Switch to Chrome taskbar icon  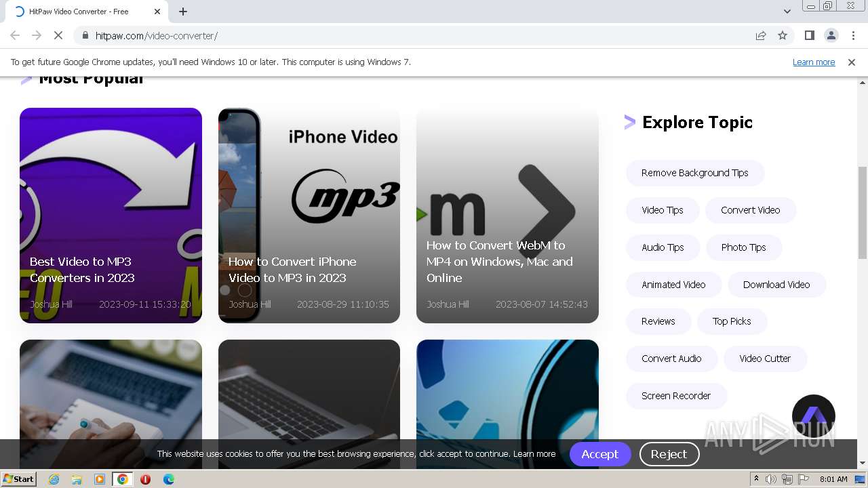123,479
